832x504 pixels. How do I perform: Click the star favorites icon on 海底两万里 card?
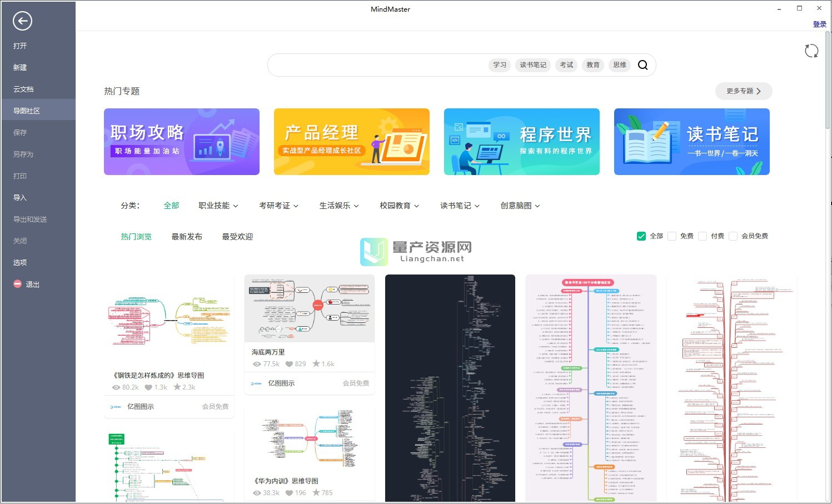[316, 363]
